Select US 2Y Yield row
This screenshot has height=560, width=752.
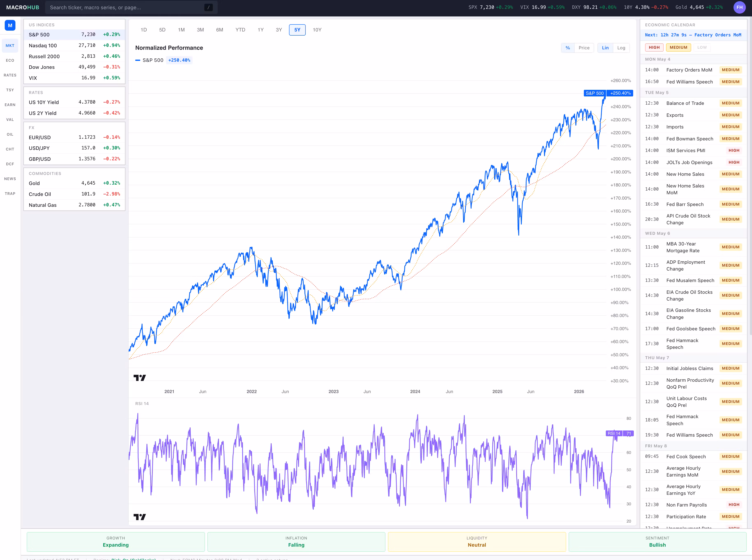pos(74,113)
